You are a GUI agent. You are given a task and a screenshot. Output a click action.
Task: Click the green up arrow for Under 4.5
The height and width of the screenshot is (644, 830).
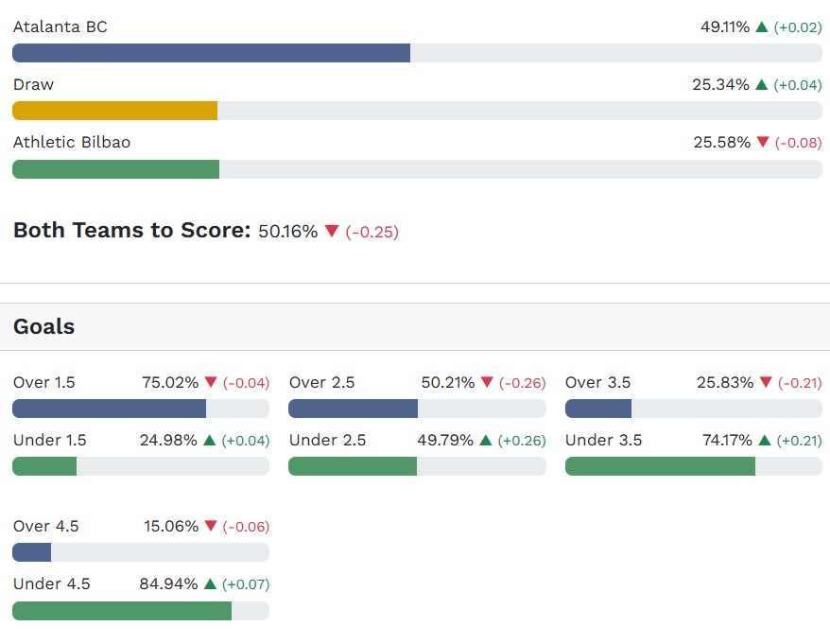pos(210,584)
